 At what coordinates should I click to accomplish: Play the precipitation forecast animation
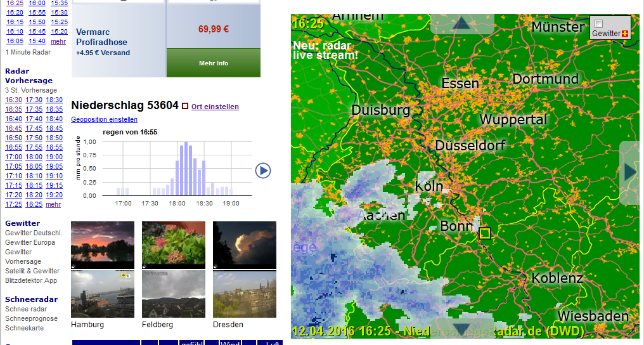(x=263, y=171)
